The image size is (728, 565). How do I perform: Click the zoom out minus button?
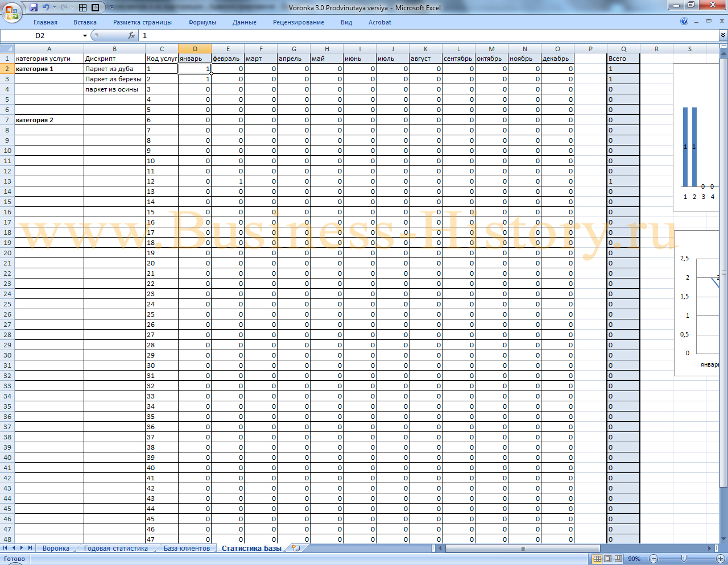point(653,559)
